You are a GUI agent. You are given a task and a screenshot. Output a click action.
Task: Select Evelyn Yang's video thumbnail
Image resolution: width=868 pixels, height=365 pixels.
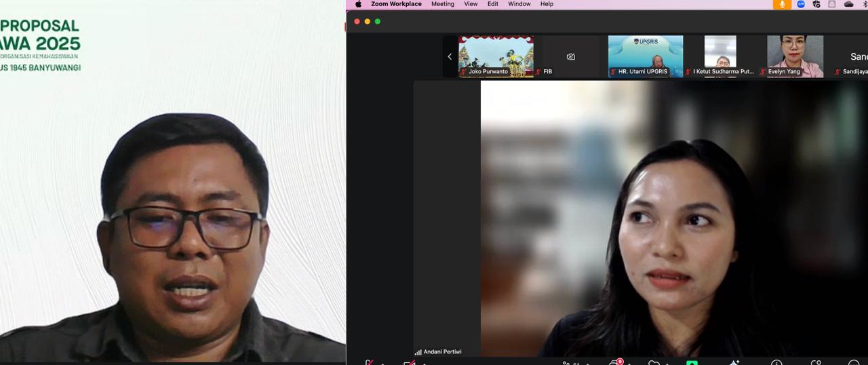(x=795, y=56)
